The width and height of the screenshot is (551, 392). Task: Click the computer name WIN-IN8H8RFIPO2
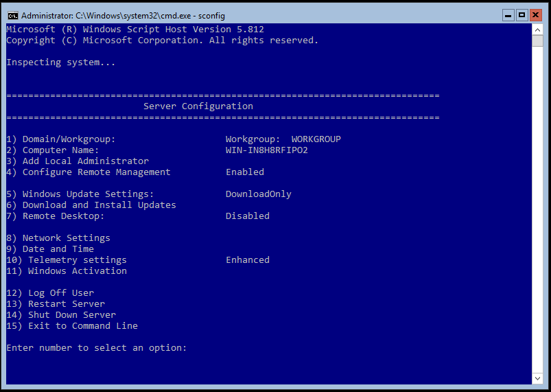(x=266, y=150)
